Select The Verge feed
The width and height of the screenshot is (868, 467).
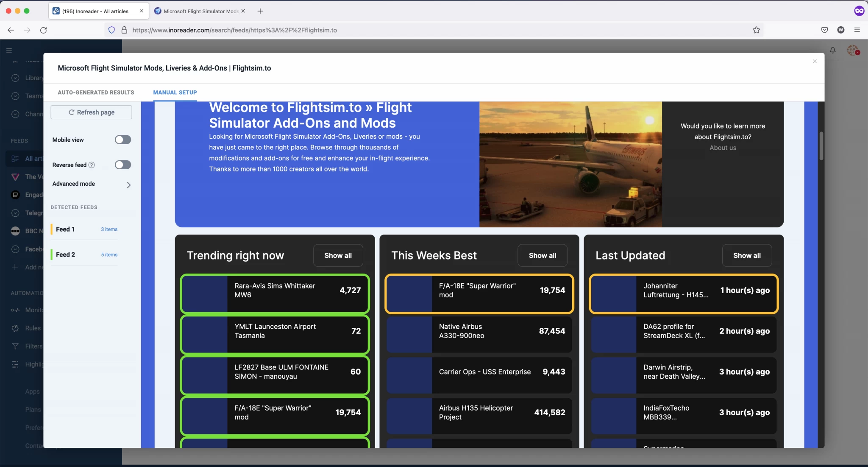click(x=15, y=177)
